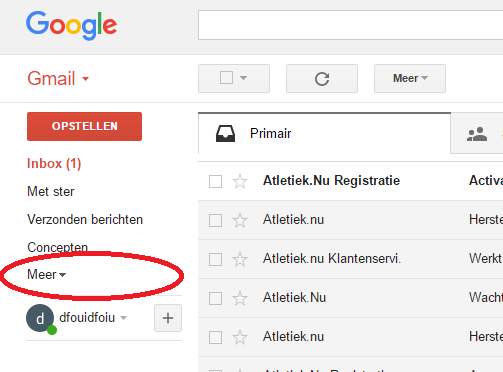503x372 pixels.
Task: Select the Atletiek.nu Klantenservi. email checkbox
Action: coord(215,259)
